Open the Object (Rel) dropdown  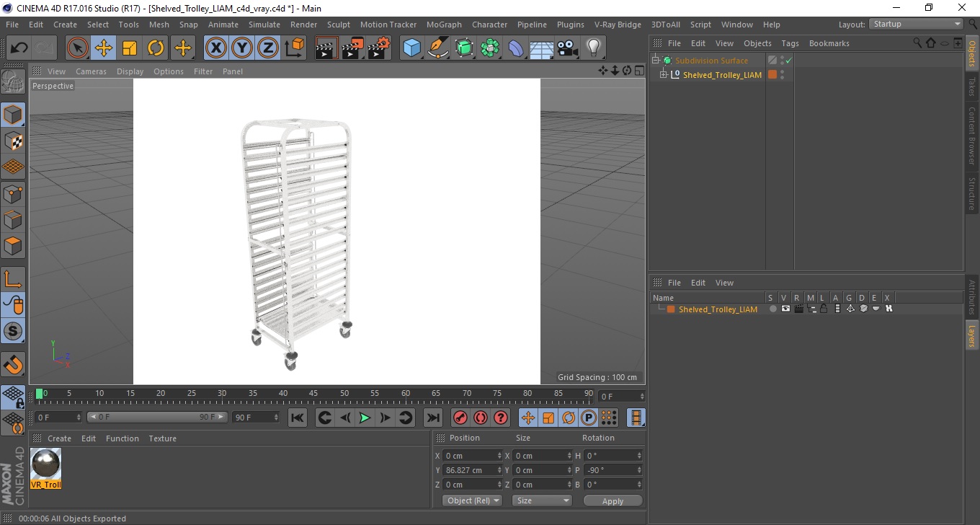[x=473, y=500]
